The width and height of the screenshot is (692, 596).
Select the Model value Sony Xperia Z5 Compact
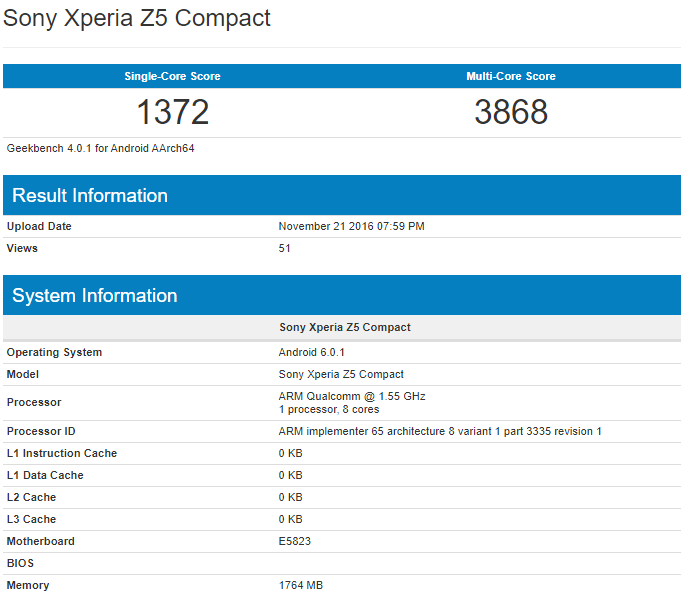(341, 374)
